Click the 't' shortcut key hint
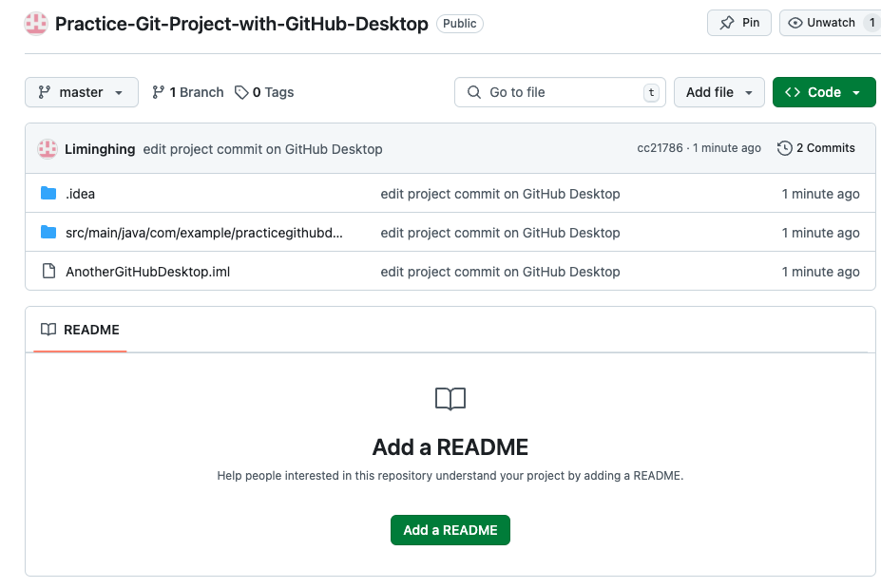881x588 pixels. click(651, 92)
